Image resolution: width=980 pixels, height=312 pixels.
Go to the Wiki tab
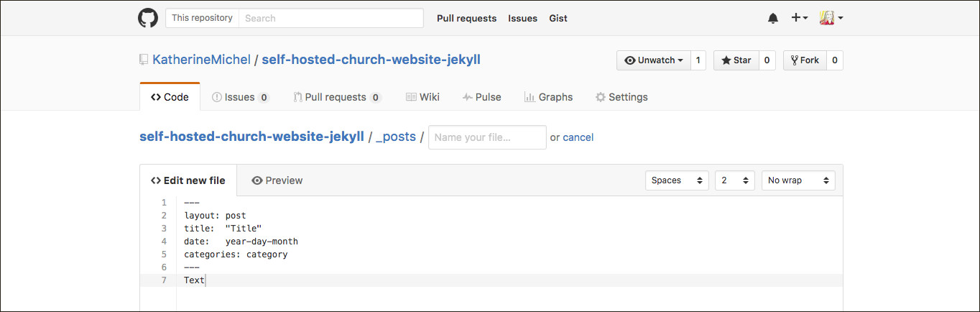pos(422,97)
